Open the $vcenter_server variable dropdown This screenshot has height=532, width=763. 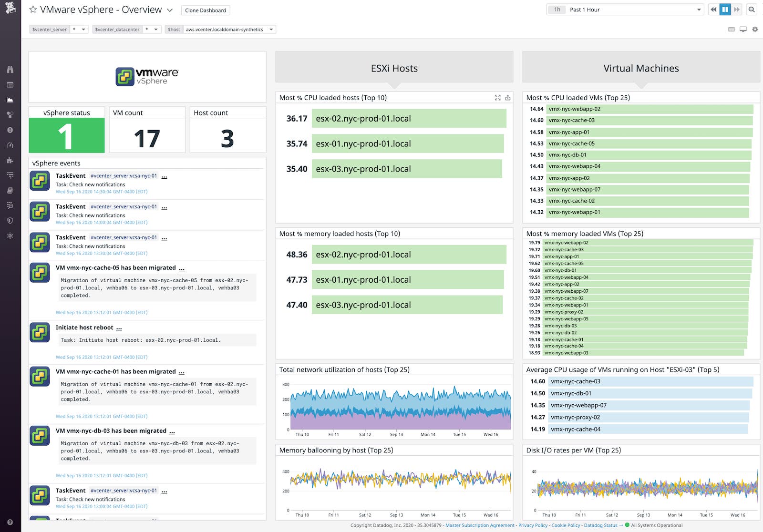(x=84, y=29)
